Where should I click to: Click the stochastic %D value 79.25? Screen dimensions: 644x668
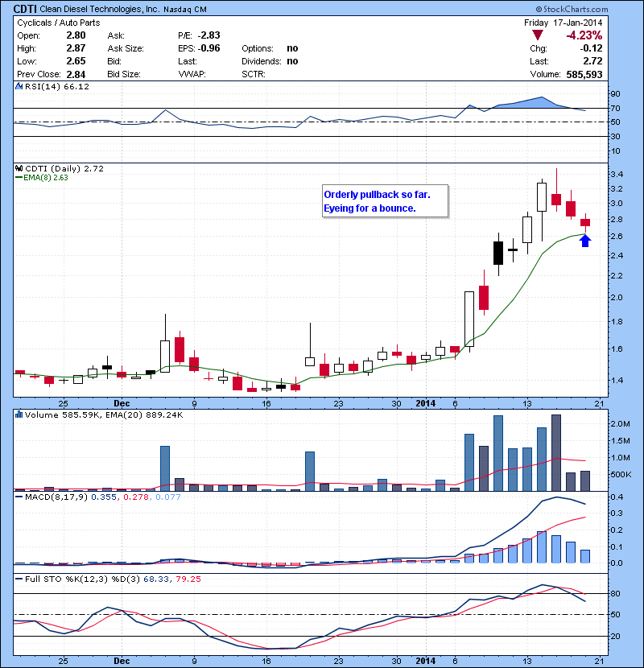point(188,579)
